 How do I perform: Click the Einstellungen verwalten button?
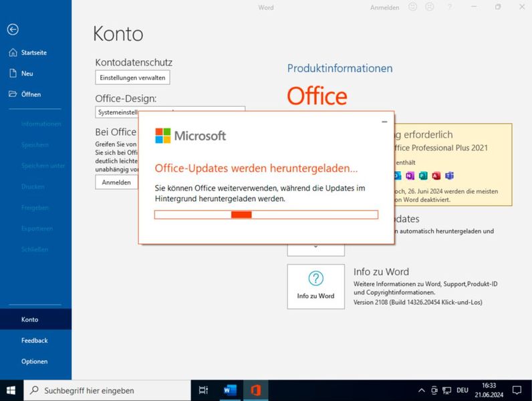(x=132, y=78)
